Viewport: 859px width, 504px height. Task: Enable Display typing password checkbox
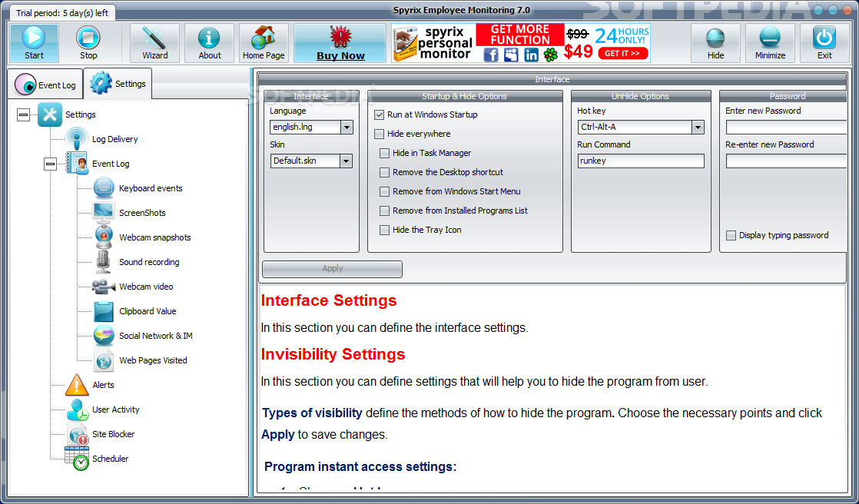click(731, 235)
